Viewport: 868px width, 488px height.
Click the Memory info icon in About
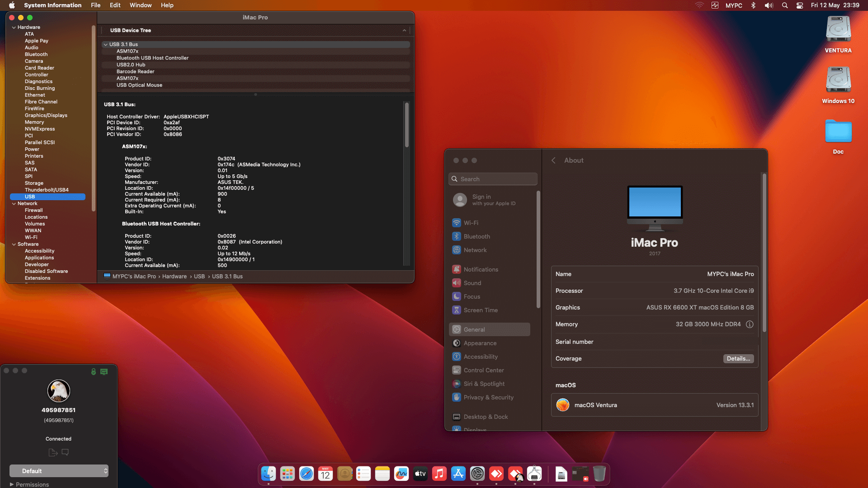(750, 324)
